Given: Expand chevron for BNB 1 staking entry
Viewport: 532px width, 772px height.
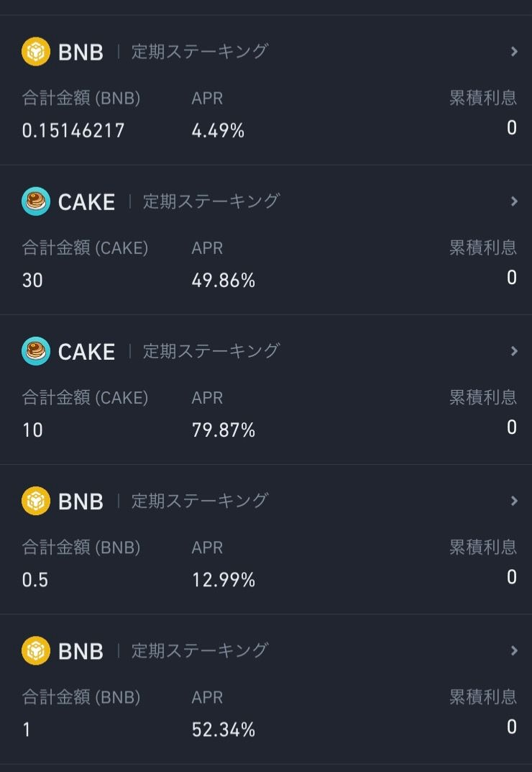Looking at the screenshot, I should [514, 650].
